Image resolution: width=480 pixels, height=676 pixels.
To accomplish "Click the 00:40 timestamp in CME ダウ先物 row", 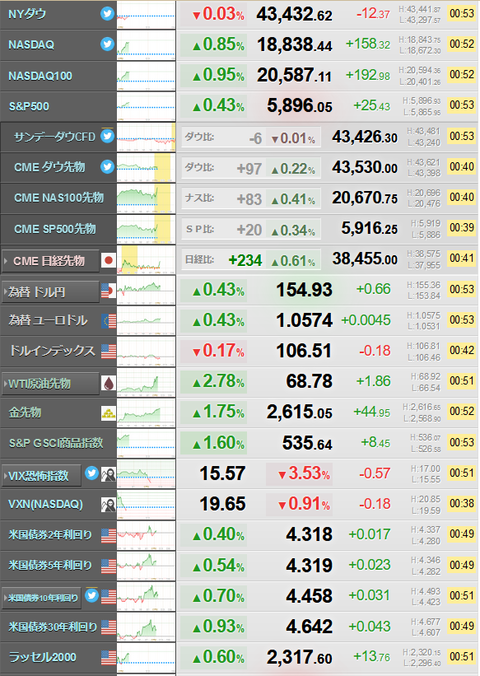I will (461, 167).
